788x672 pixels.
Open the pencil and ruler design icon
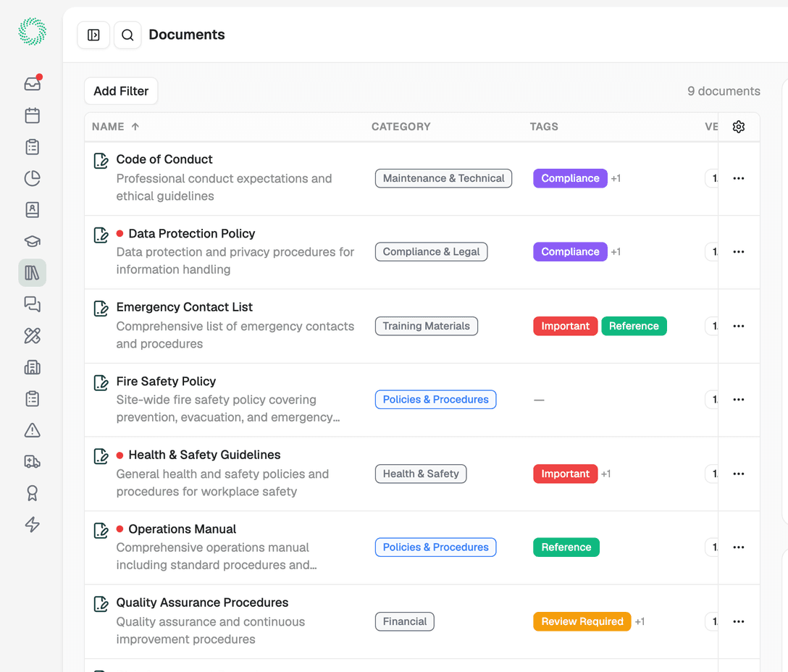(32, 336)
